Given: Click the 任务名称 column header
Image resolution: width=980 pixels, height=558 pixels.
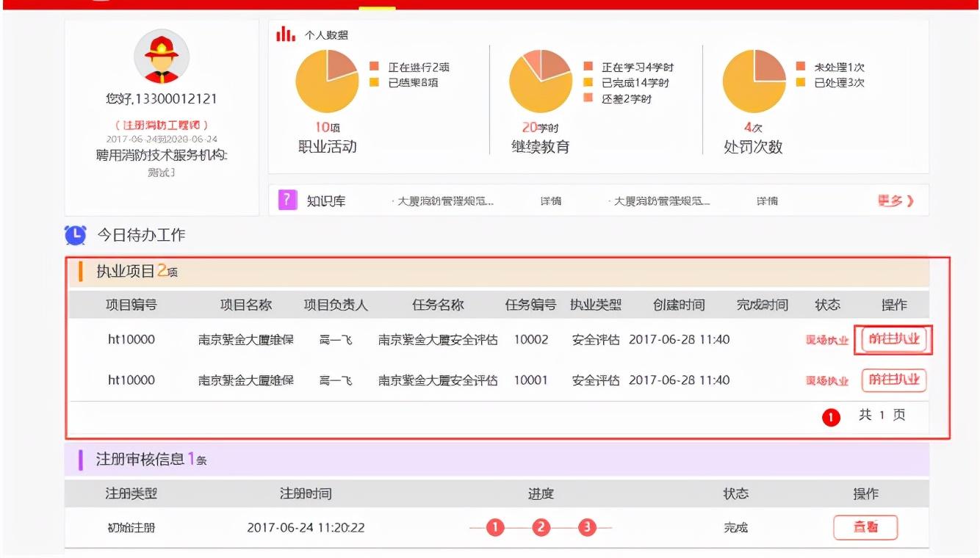Looking at the screenshot, I should click(438, 305).
